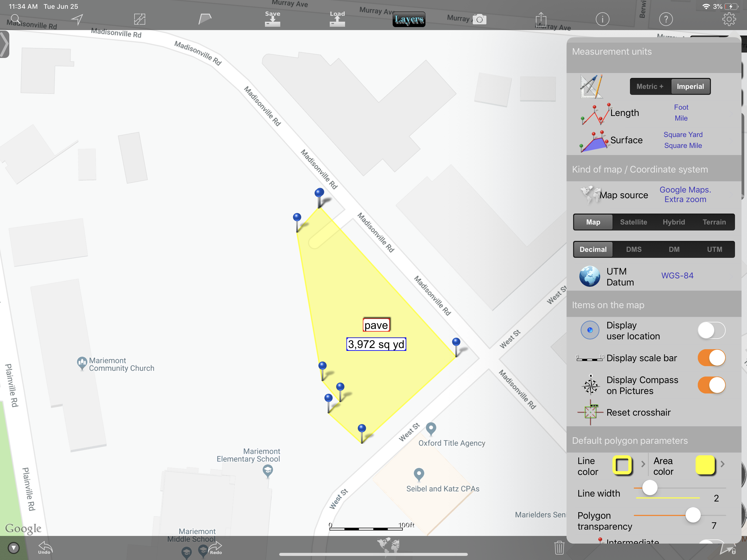Expand the Line color chevron
This screenshot has height=560, width=747.
click(643, 464)
